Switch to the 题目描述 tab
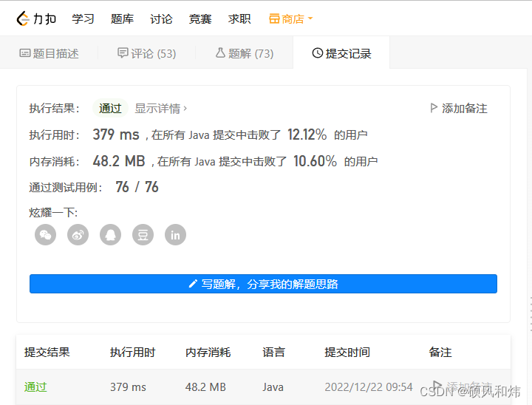Viewport: 532px width, 405px height. [50, 53]
